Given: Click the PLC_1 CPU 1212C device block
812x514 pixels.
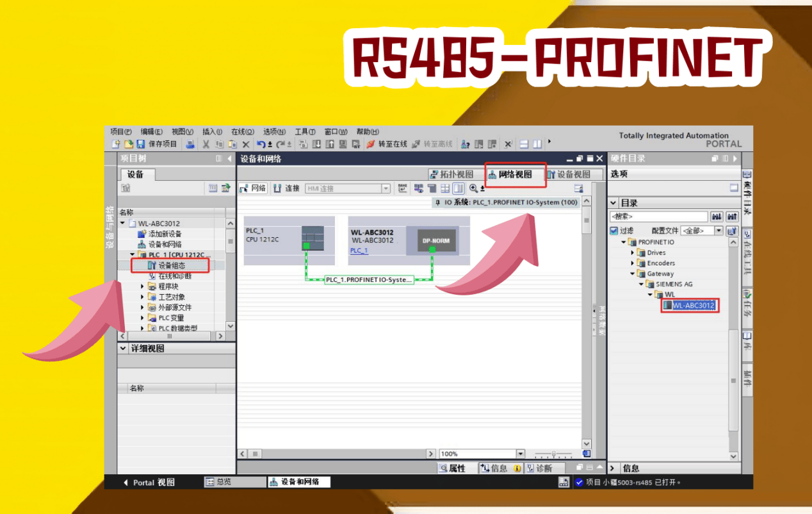Looking at the screenshot, I should (x=289, y=240).
